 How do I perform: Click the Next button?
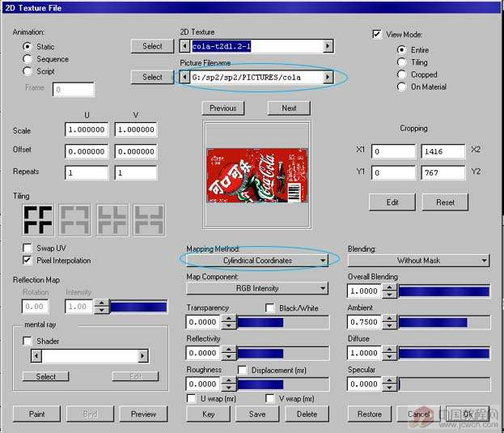289,108
